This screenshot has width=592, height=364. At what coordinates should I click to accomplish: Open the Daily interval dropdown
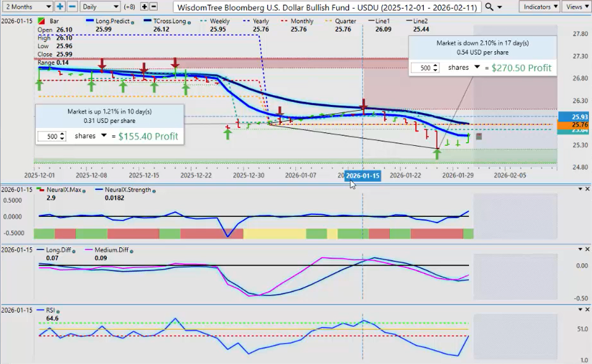tap(99, 7)
